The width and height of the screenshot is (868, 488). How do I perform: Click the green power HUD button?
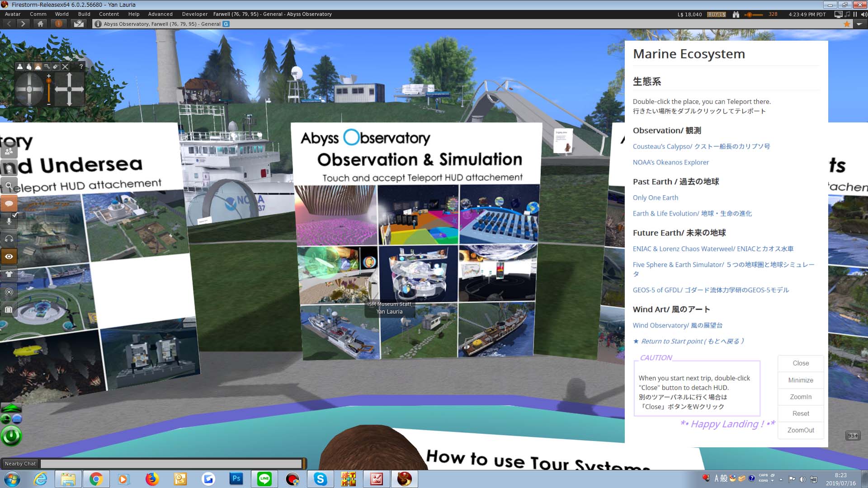pyautogui.click(x=11, y=436)
